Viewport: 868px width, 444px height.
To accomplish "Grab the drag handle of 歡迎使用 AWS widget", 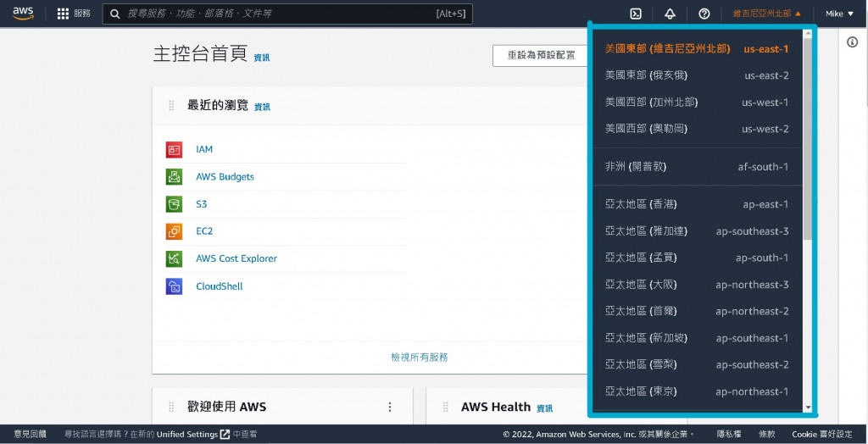I will [x=171, y=407].
